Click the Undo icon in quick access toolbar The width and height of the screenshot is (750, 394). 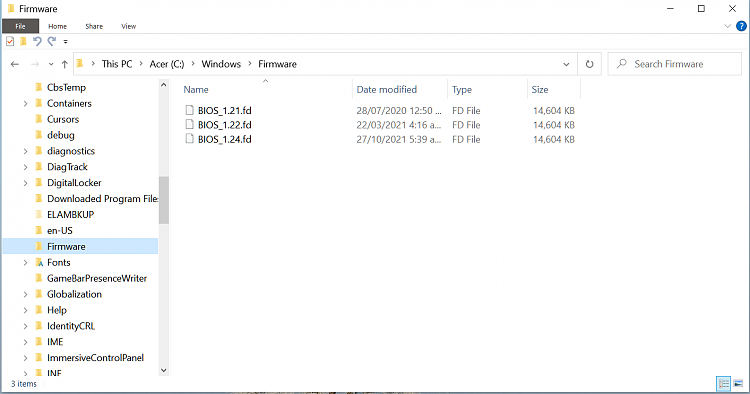37,42
